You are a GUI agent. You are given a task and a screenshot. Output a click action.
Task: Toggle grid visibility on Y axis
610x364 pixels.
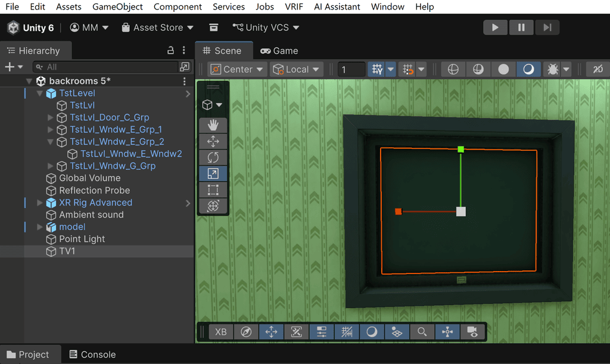[376, 70]
